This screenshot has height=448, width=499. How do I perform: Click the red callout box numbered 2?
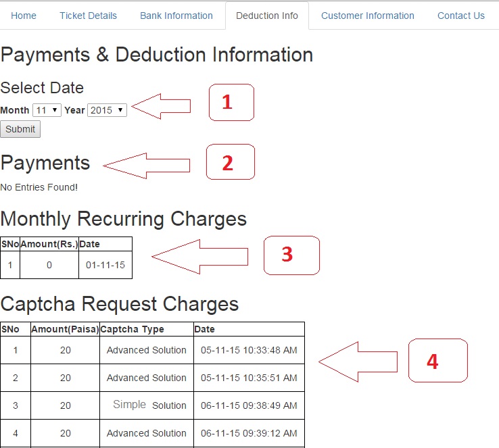point(230,162)
